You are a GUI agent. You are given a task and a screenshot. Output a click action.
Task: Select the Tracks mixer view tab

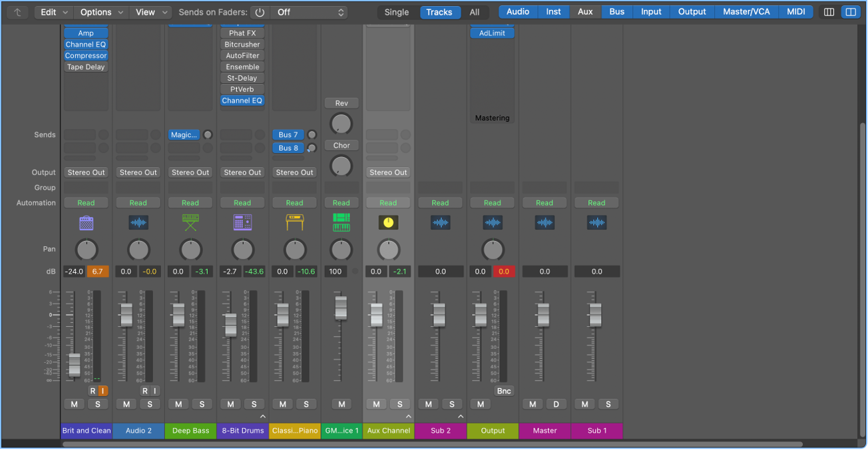(439, 12)
